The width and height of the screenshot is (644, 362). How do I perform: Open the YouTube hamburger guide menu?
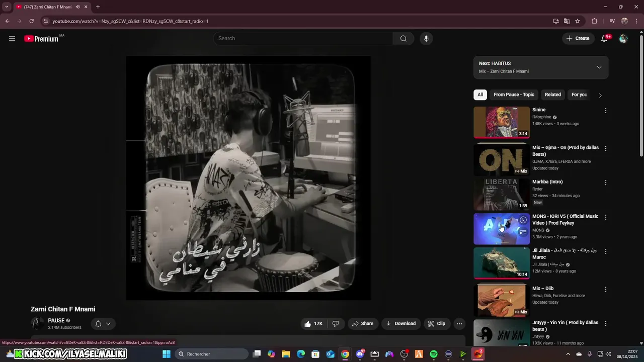tap(12, 38)
